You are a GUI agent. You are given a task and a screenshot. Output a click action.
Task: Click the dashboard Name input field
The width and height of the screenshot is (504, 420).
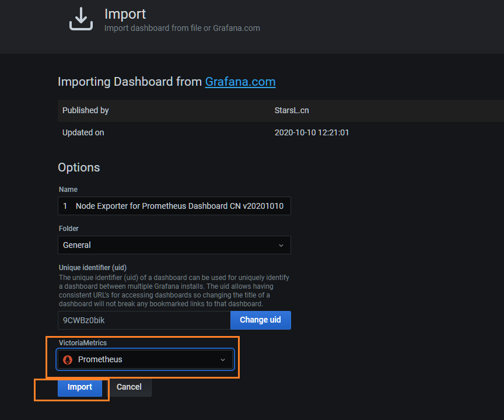(174, 206)
